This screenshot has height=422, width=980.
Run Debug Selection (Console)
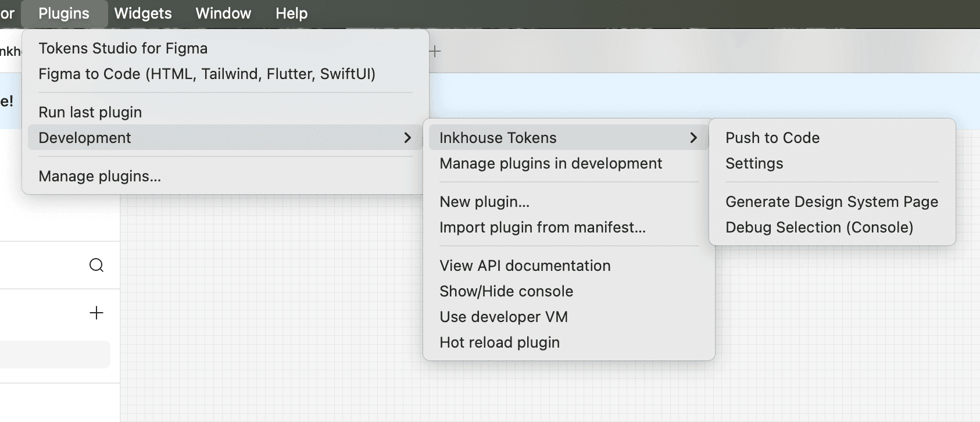[x=832, y=227]
